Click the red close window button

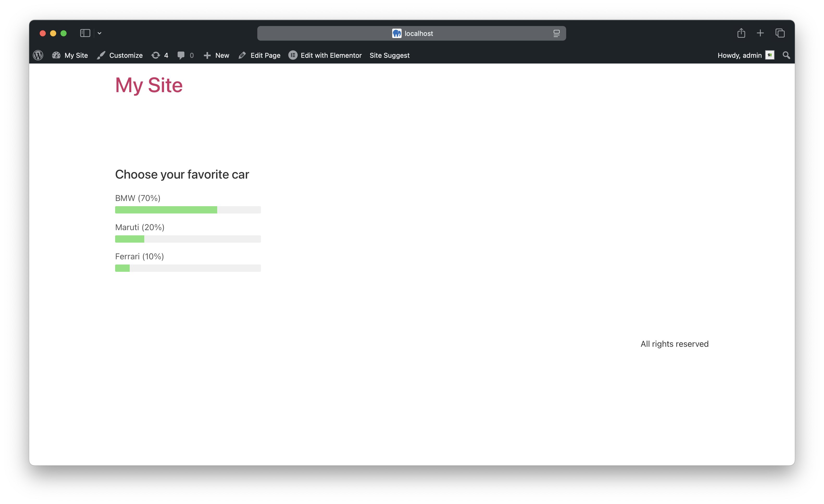tap(42, 33)
